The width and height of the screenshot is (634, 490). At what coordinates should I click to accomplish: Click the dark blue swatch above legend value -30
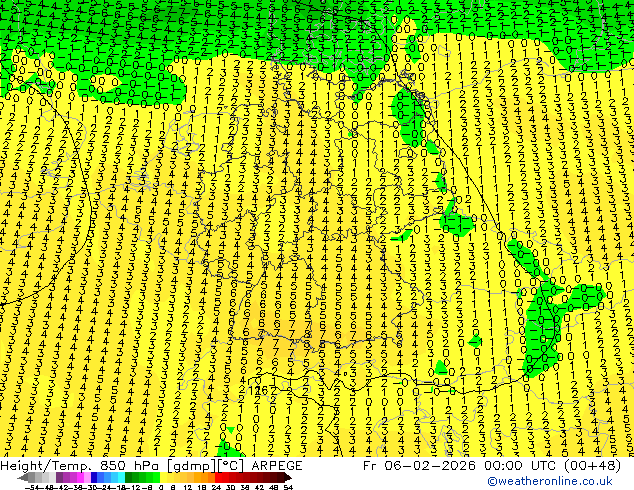[x=94, y=477]
